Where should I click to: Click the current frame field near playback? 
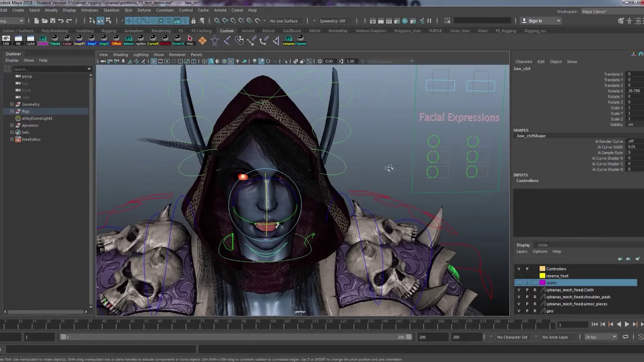pos(572,325)
